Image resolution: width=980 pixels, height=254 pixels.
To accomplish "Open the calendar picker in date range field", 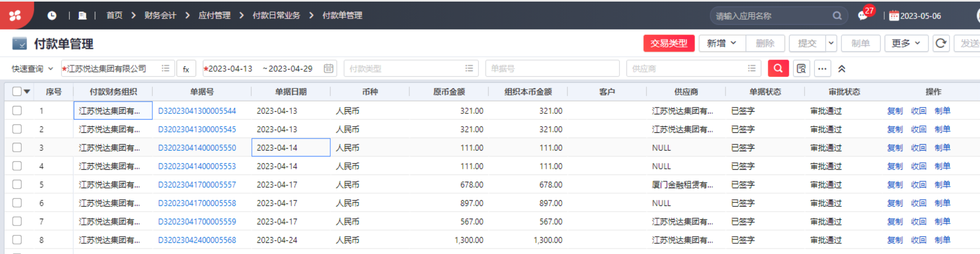I will (328, 69).
